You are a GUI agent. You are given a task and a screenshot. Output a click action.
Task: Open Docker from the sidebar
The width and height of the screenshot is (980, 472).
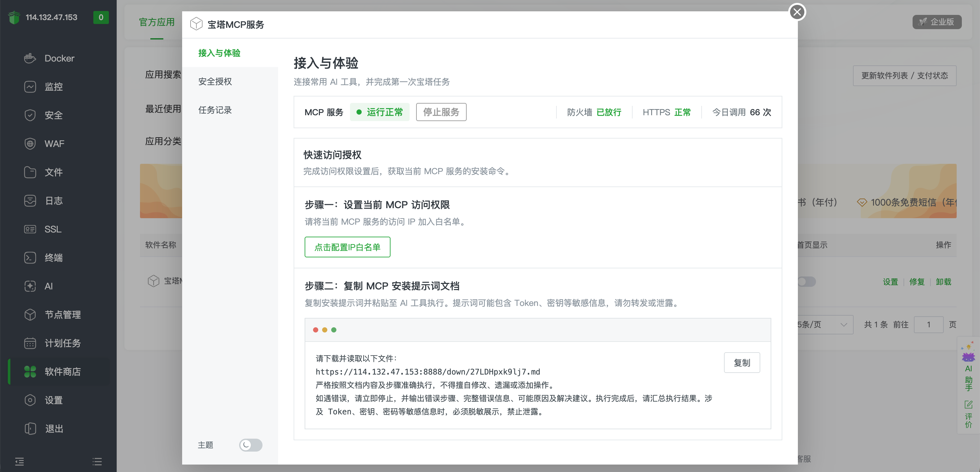coord(59,58)
